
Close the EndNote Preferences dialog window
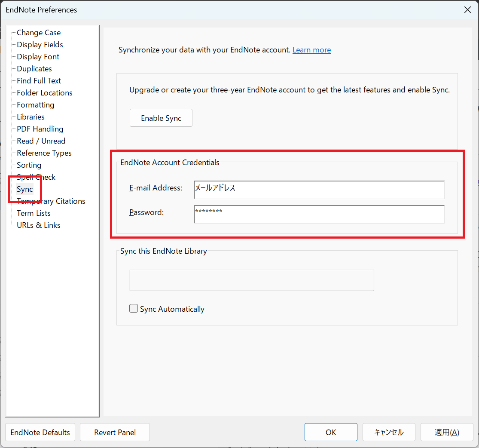click(x=467, y=9)
